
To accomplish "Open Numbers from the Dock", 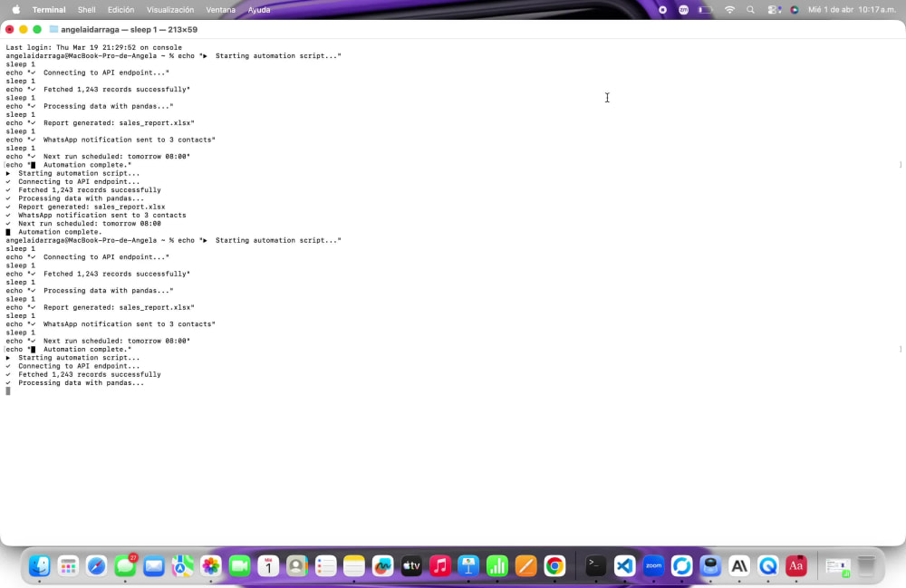I will tap(496, 566).
